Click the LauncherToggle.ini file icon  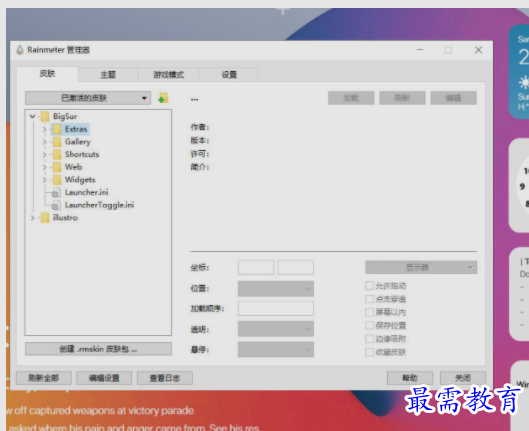point(57,205)
